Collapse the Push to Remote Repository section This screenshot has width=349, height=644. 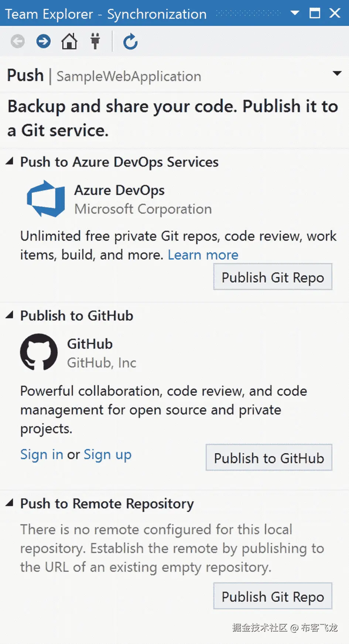(x=10, y=503)
